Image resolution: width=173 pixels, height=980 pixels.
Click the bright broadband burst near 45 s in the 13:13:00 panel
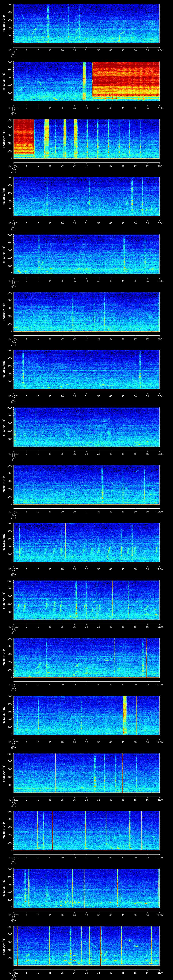coord(125,715)
